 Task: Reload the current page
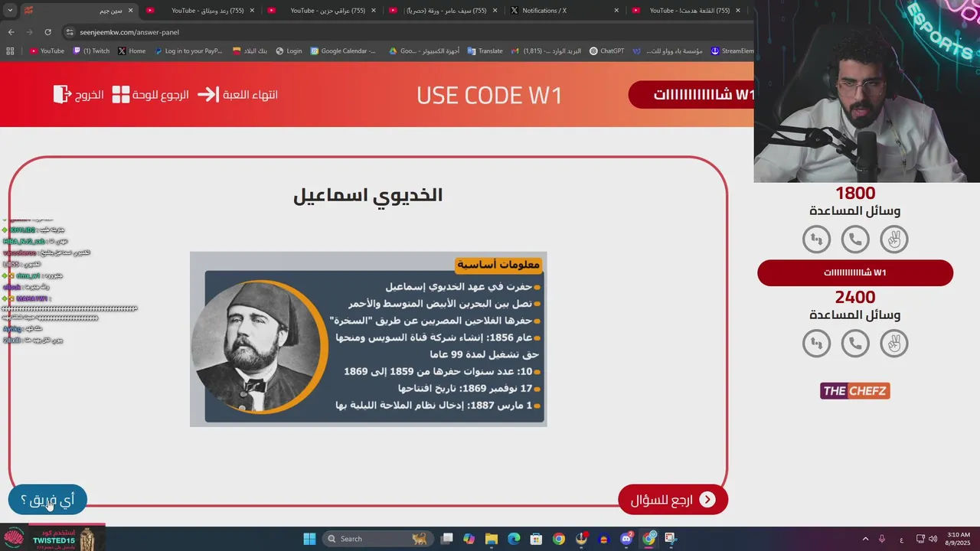coord(47,32)
